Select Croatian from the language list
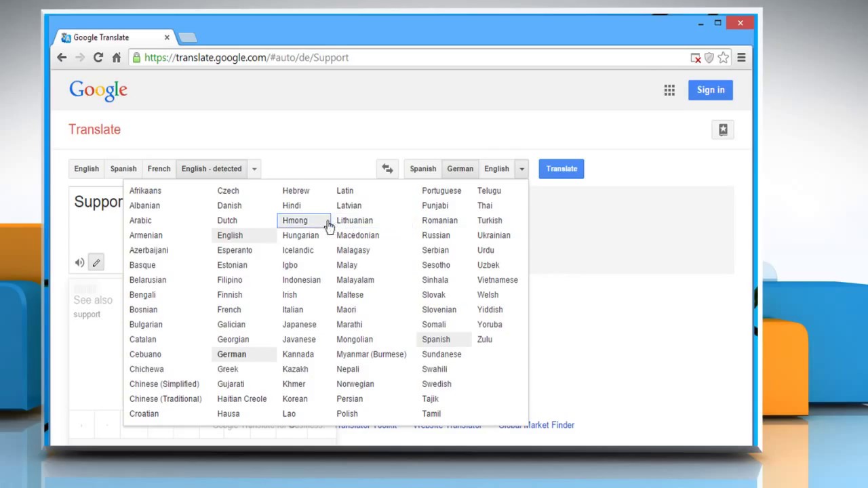This screenshot has height=488, width=868. 144,413
